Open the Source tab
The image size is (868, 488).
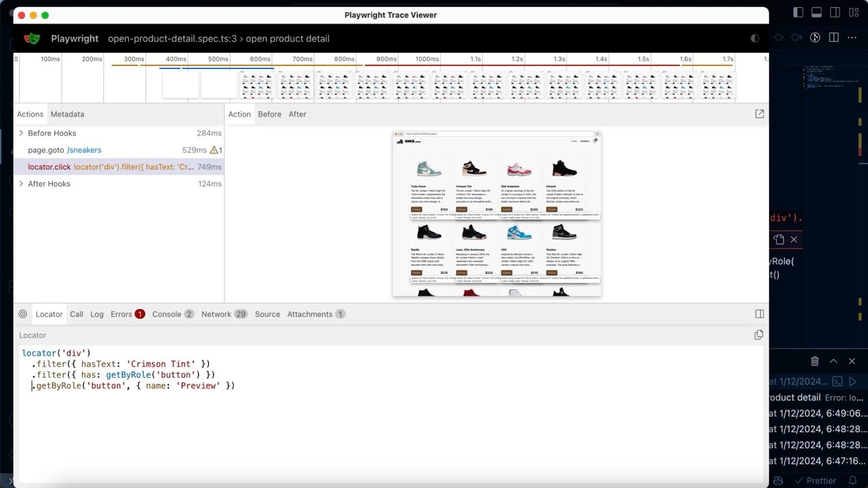click(267, 314)
